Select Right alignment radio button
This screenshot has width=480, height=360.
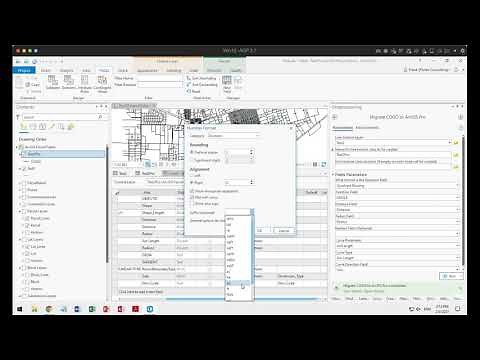click(x=192, y=183)
